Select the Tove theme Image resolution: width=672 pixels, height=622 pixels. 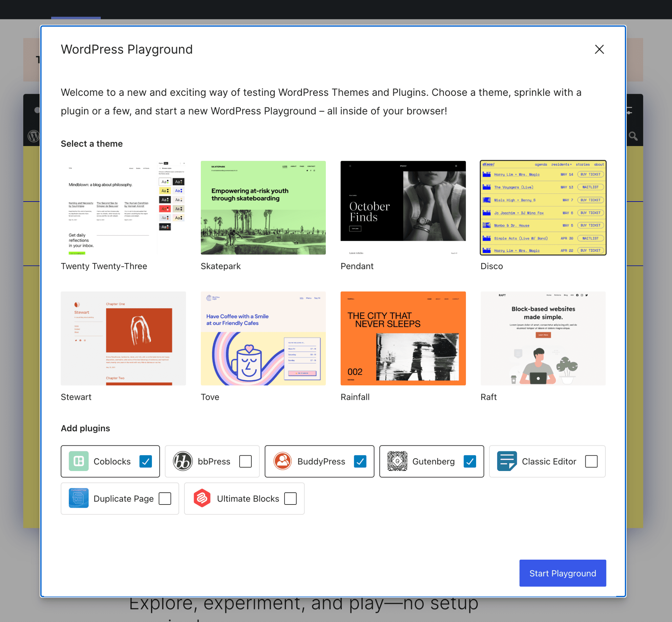(263, 338)
